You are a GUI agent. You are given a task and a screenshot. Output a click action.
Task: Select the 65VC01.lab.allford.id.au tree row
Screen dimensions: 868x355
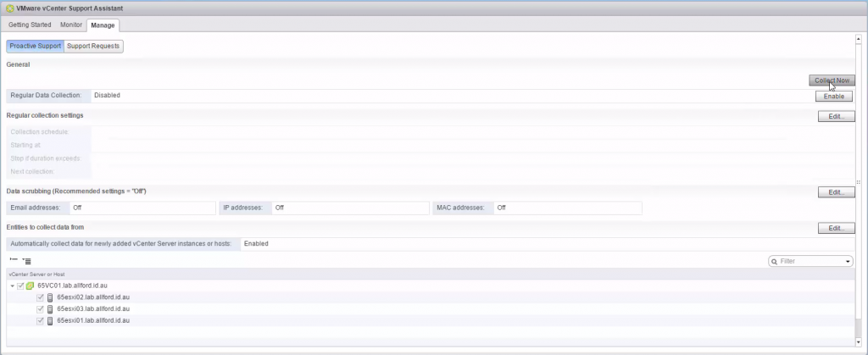430,286
